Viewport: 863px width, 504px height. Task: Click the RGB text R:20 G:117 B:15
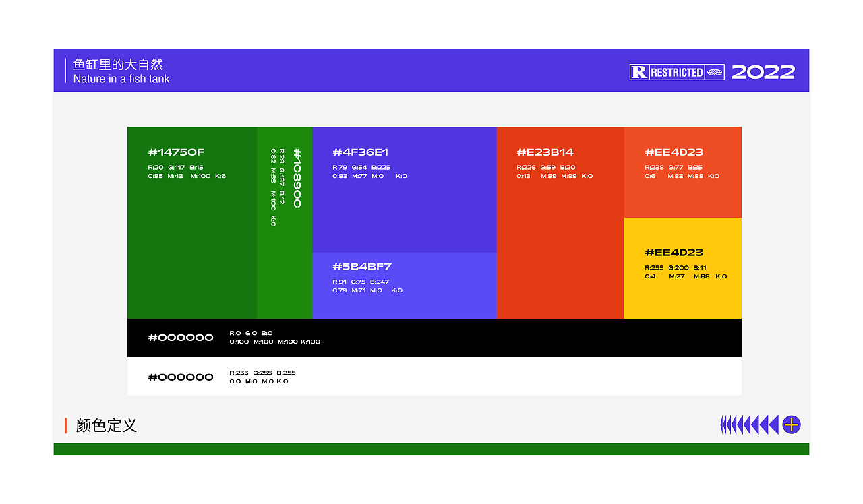click(175, 167)
